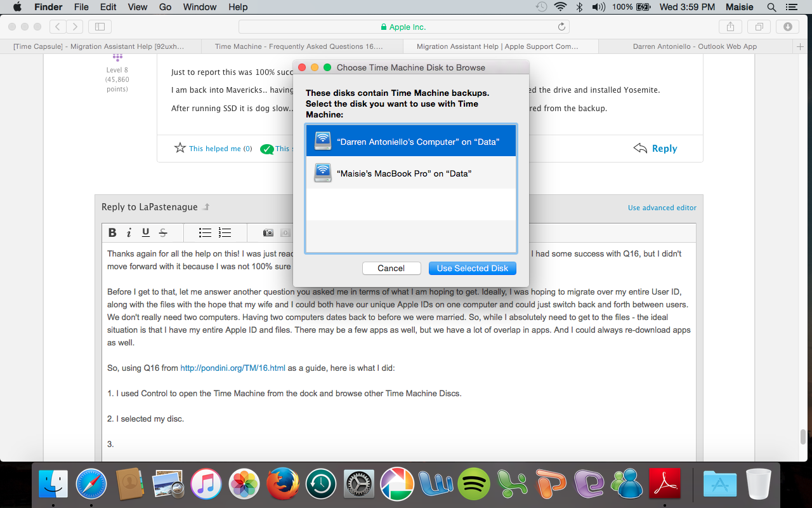
Task: Open Microsoft Messenger from the Dock
Action: [x=627, y=485]
